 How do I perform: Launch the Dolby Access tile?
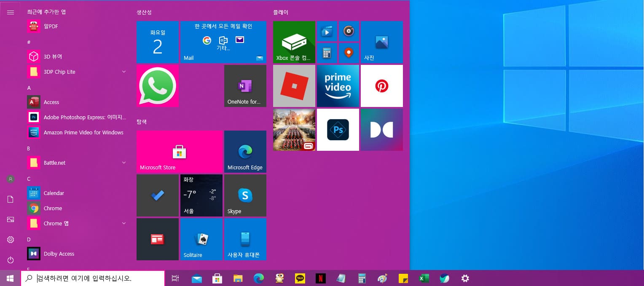pyautogui.click(x=382, y=129)
